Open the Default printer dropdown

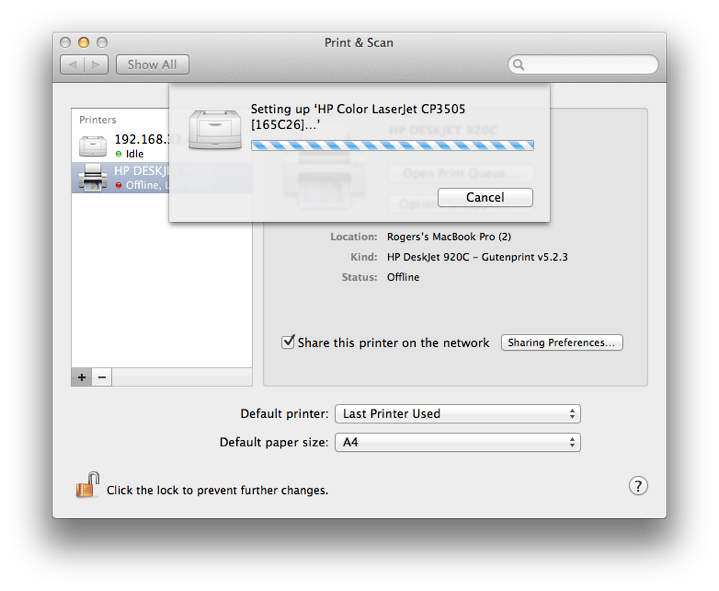(x=458, y=414)
